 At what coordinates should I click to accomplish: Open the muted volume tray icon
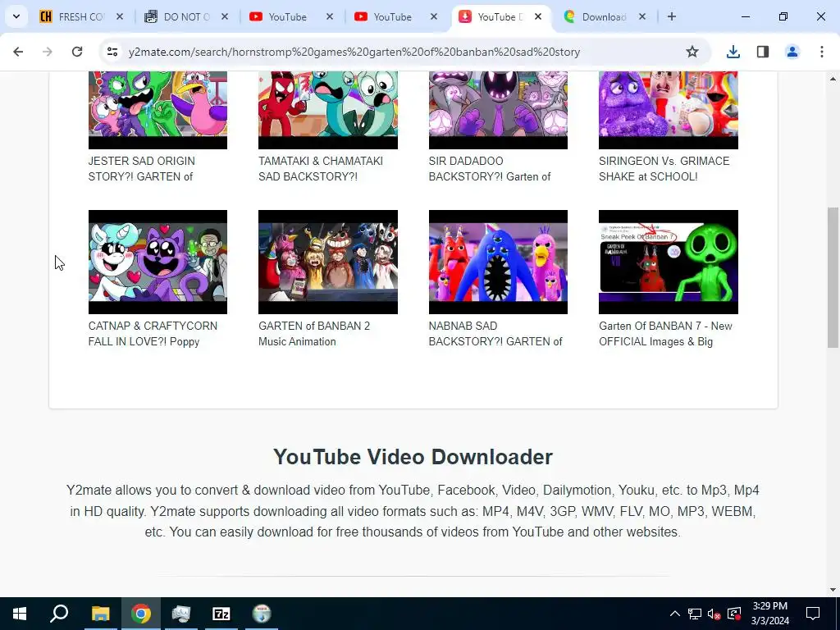coord(714,614)
